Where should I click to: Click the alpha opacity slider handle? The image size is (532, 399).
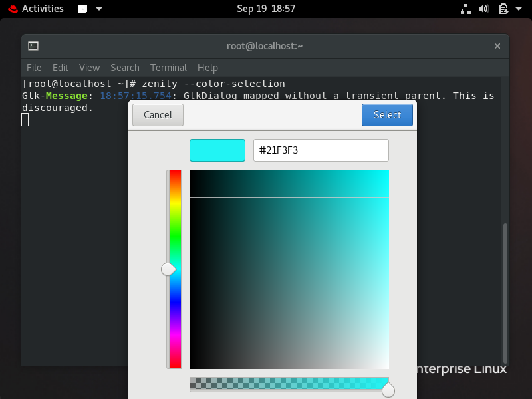pyautogui.click(x=388, y=390)
